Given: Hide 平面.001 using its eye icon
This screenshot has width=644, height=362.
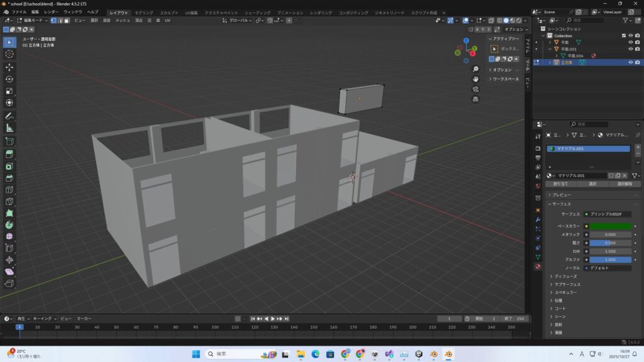Looking at the screenshot, I should pyautogui.click(x=630, y=49).
